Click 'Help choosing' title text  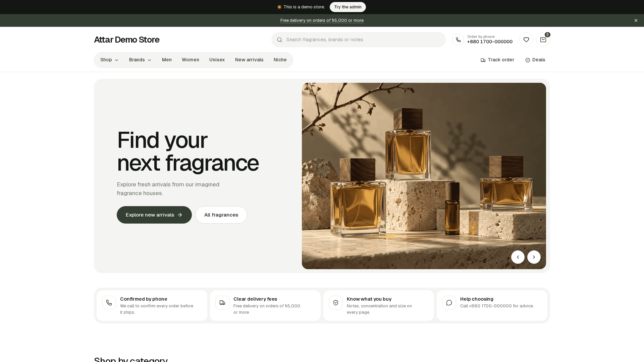coord(477,299)
